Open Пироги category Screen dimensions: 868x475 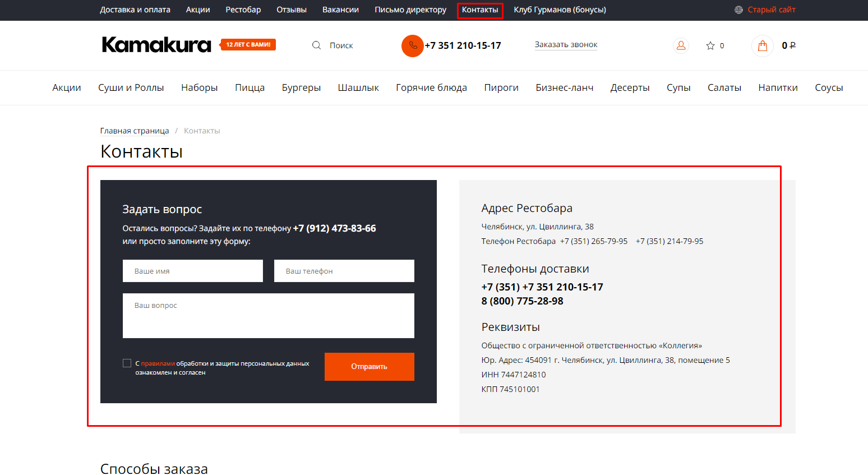pos(501,87)
